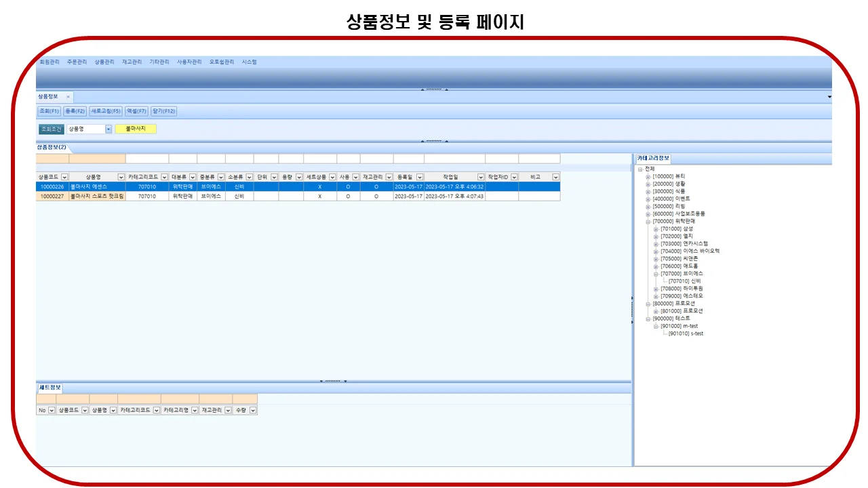Open the 기타관리 menu
The height and width of the screenshot is (488, 868).
[159, 62]
